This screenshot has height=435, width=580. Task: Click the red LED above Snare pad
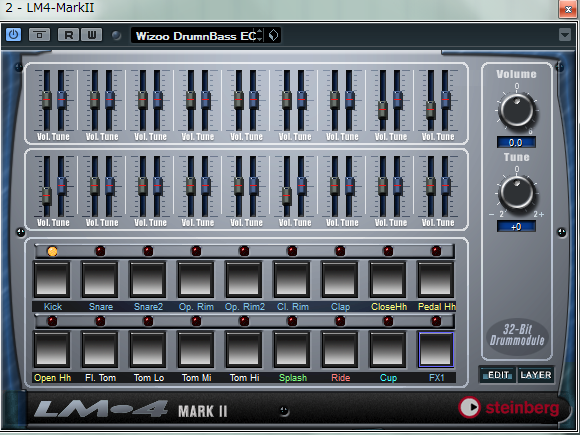click(x=100, y=251)
